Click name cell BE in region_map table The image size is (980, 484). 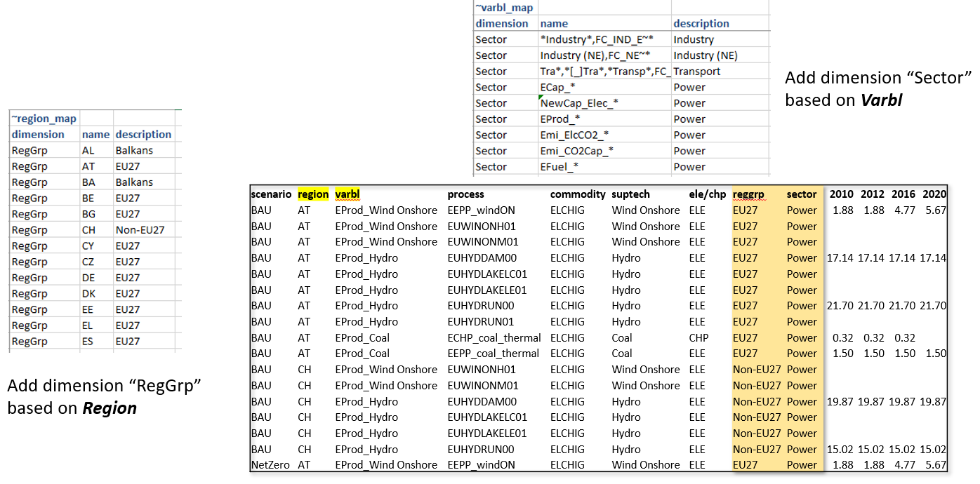click(x=96, y=199)
